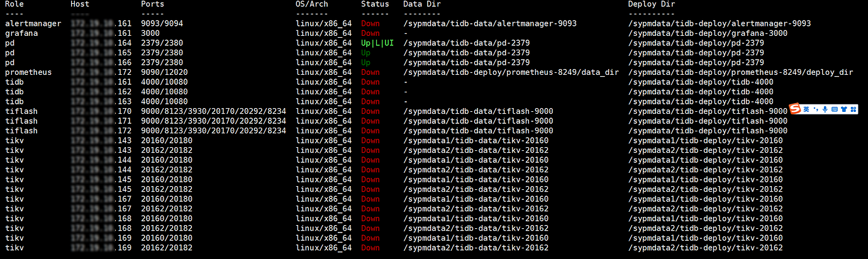Click ports "20162/20182" of tikv host .144

(167, 170)
